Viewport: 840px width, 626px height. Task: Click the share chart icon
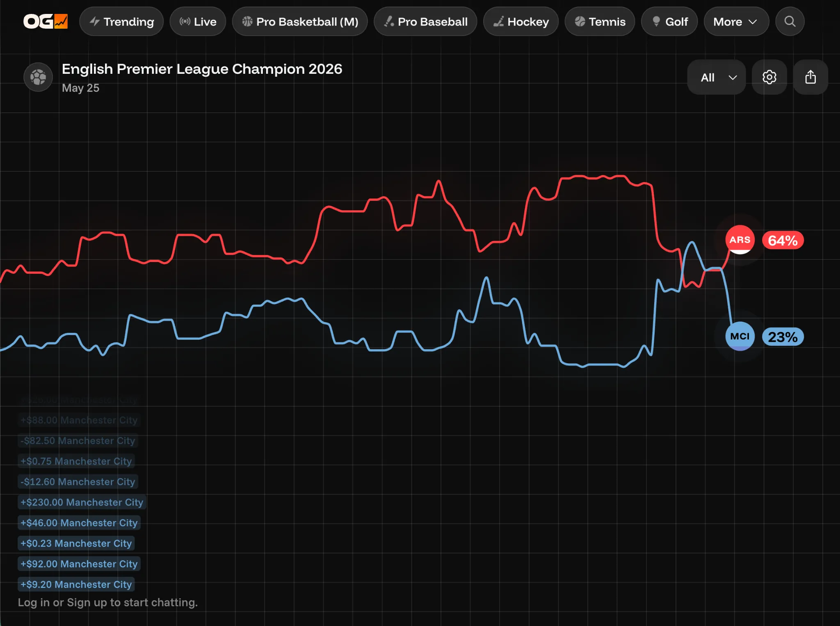click(810, 77)
